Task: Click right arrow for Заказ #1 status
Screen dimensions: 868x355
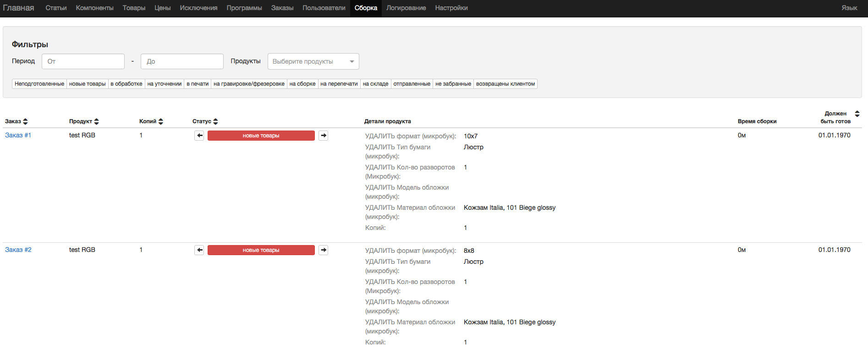Action: [324, 136]
